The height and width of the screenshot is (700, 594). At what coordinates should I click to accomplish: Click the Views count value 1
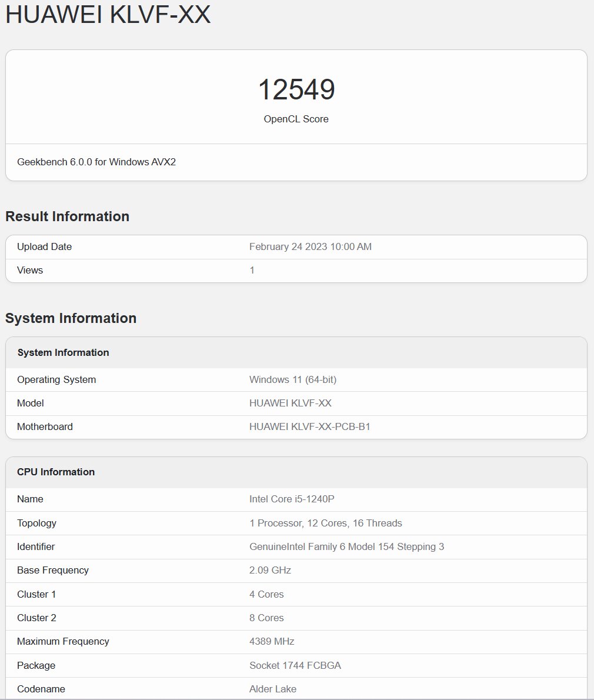[x=252, y=271]
